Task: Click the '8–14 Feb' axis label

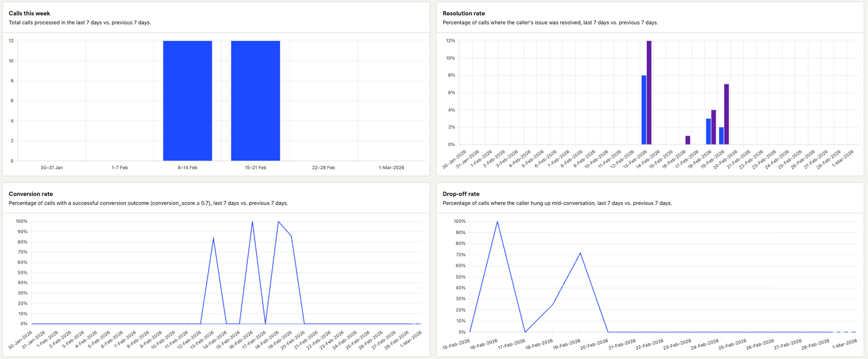Action: 188,168
